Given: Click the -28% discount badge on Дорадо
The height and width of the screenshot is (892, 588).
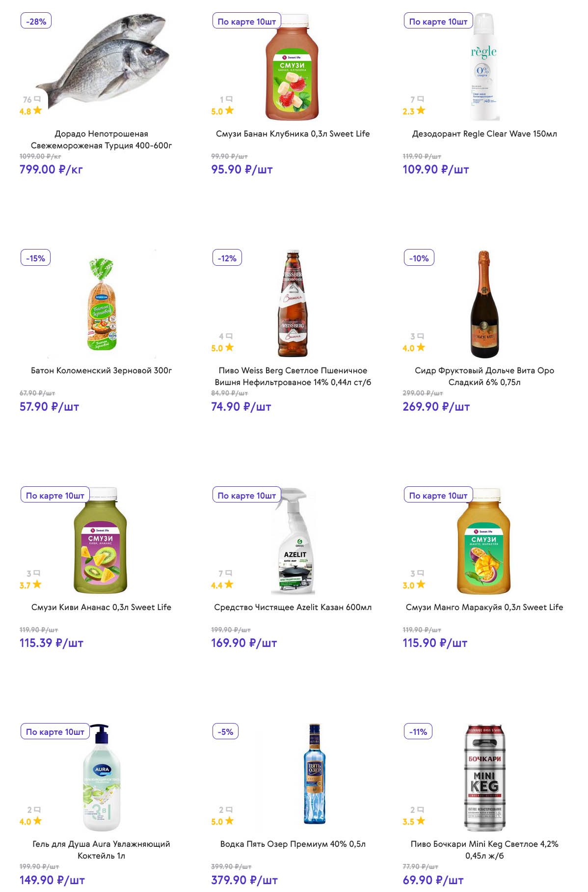Looking at the screenshot, I should (x=36, y=21).
